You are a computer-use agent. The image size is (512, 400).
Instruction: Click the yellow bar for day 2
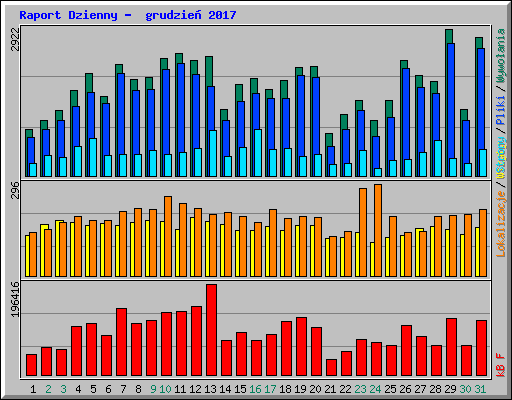point(43,250)
